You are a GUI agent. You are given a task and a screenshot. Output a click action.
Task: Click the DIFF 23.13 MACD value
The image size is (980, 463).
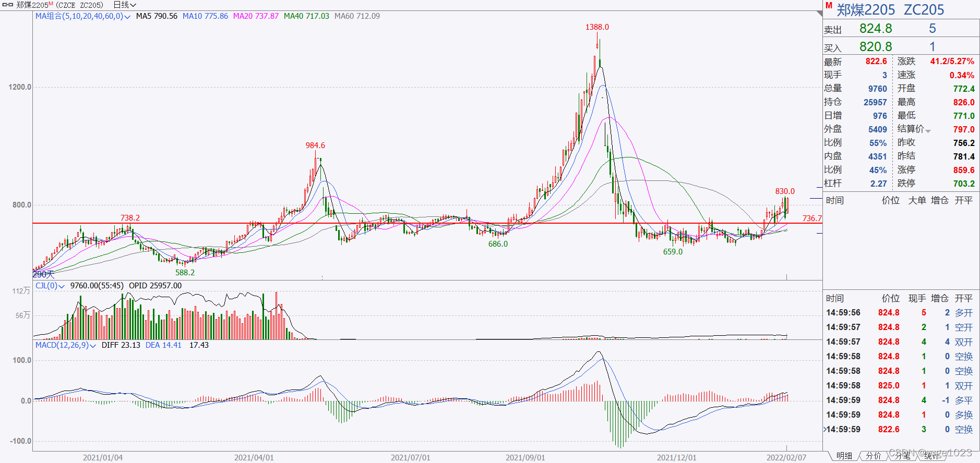pyautogui.click(x=121, y=345)
